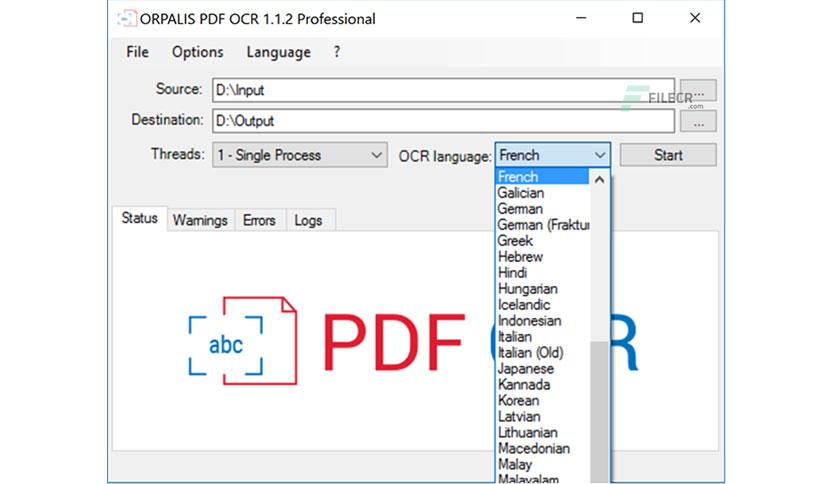Collapse the OCR language combo box
The image size is (836, 484).
552,155
